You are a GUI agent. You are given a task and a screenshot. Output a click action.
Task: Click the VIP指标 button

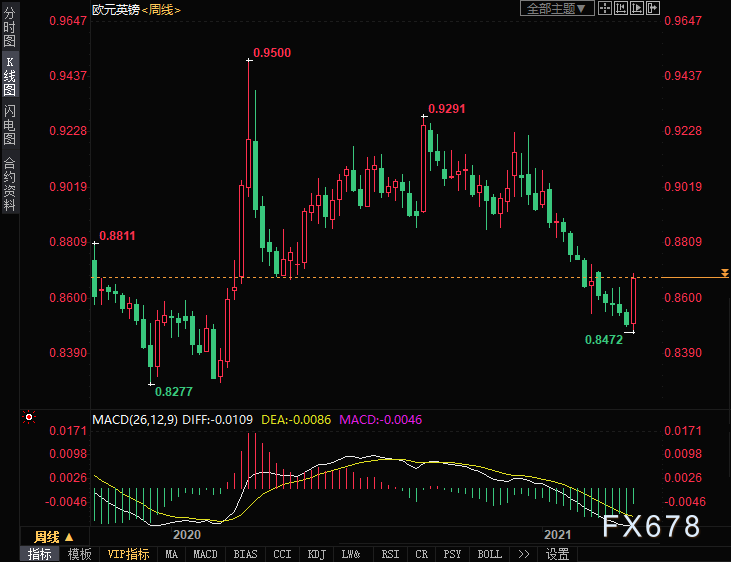[x=128, y=554]
